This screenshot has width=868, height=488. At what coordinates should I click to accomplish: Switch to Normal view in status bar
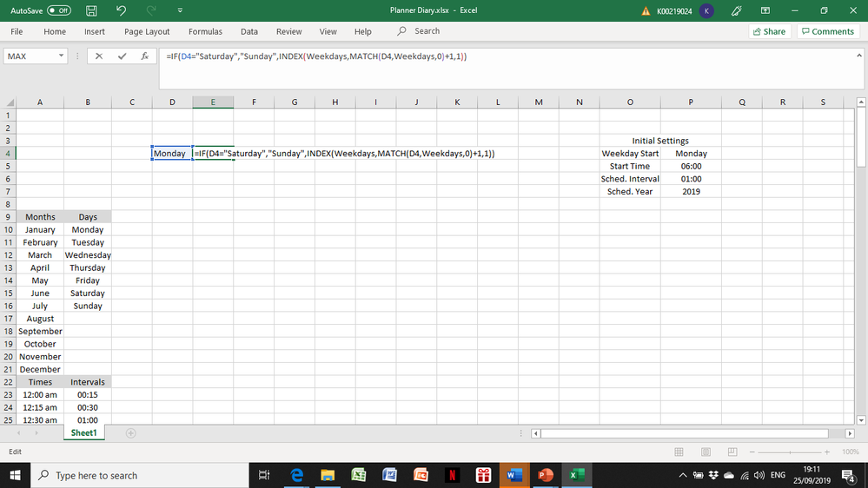(x=679, y=452)
